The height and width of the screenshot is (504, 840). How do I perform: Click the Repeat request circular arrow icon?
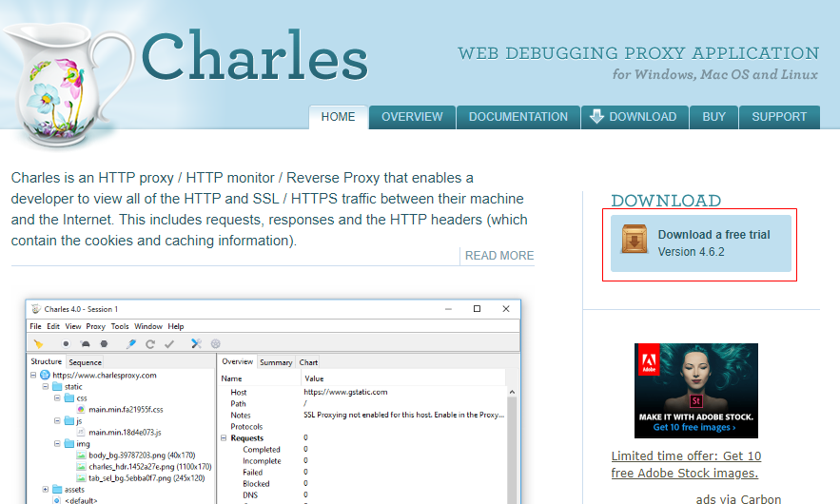pos(150,343)
